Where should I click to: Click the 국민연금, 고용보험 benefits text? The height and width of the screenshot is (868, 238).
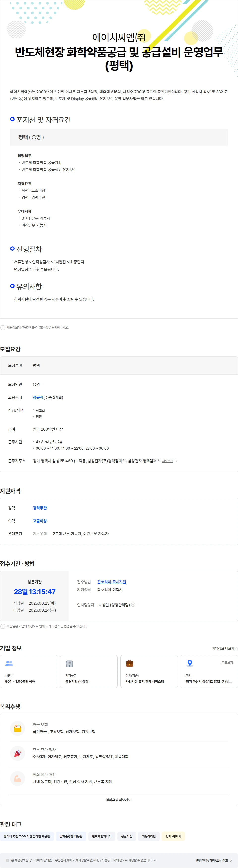[x=64, y=732]
